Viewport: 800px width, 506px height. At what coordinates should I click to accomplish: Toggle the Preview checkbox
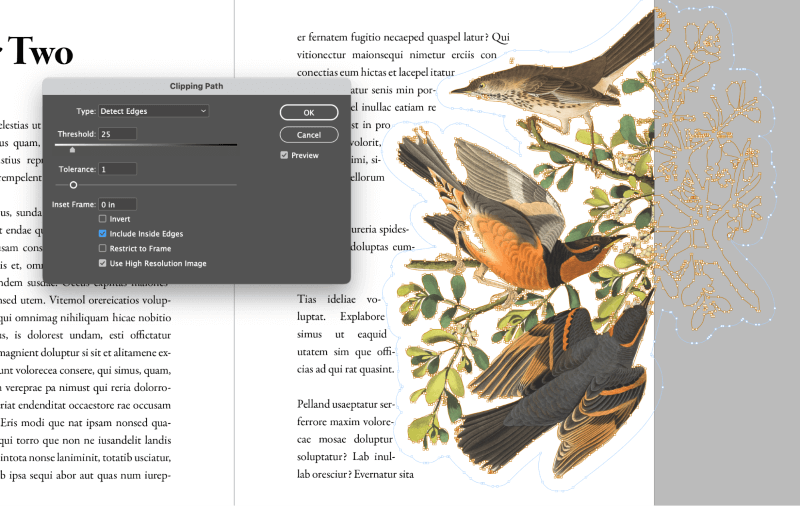coord(284,155)
